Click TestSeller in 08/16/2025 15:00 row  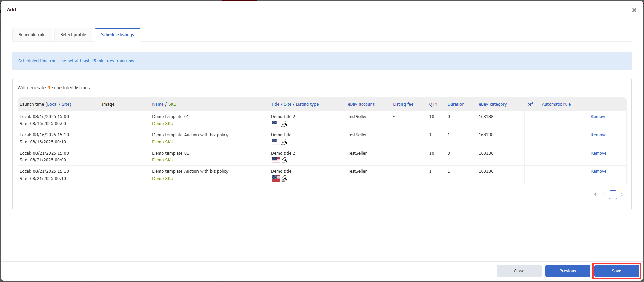click(x=357, y=117)
